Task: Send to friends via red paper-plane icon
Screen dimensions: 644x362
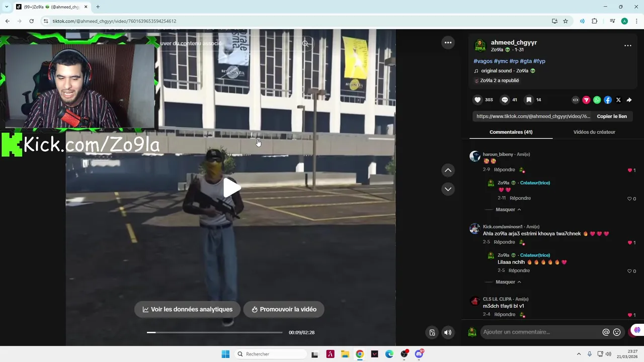Action: [x=586, y=100]
